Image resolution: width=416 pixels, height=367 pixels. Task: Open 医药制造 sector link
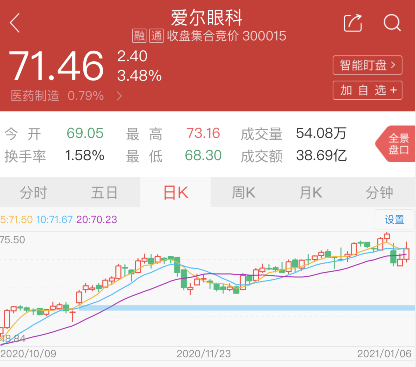coord(35,96)
